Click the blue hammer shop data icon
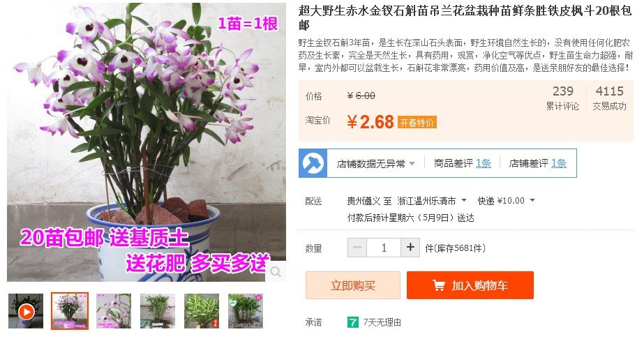Image resolution: width=644 pixels, height=341 pixels. (x=313, y=163)
